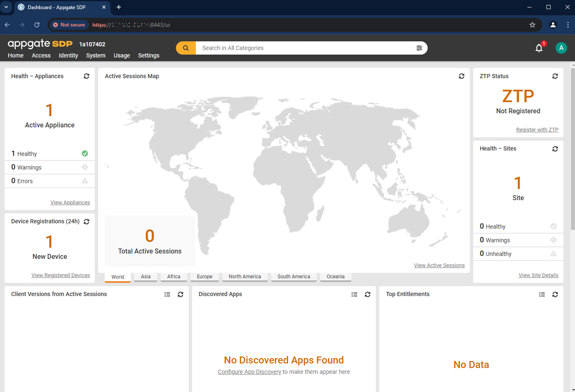Refresh the Active Sessions Map
Viewport: 575px width, 392px height.
click(x=461, y=76)
